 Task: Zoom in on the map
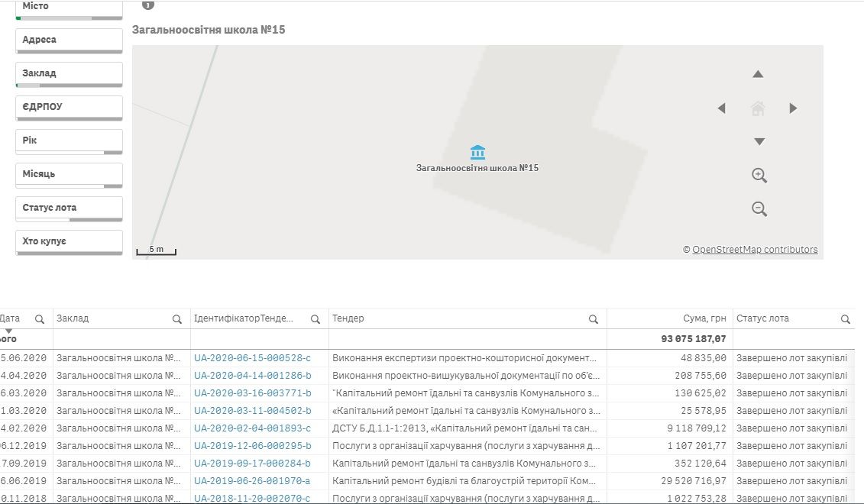[x=759, y=175]
